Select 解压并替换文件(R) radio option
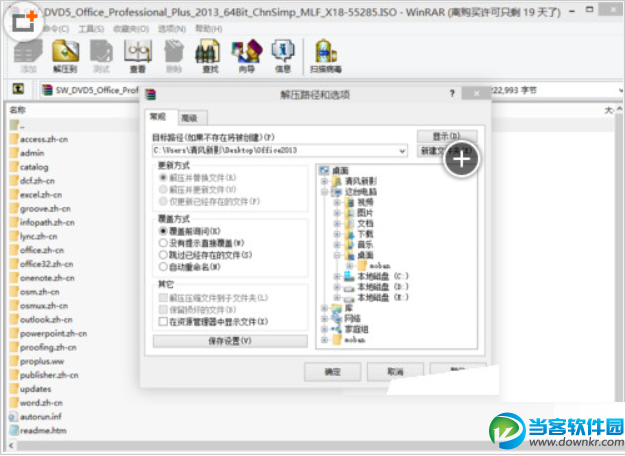The width and height of the screenshot is (625, 456). [163, 177]
